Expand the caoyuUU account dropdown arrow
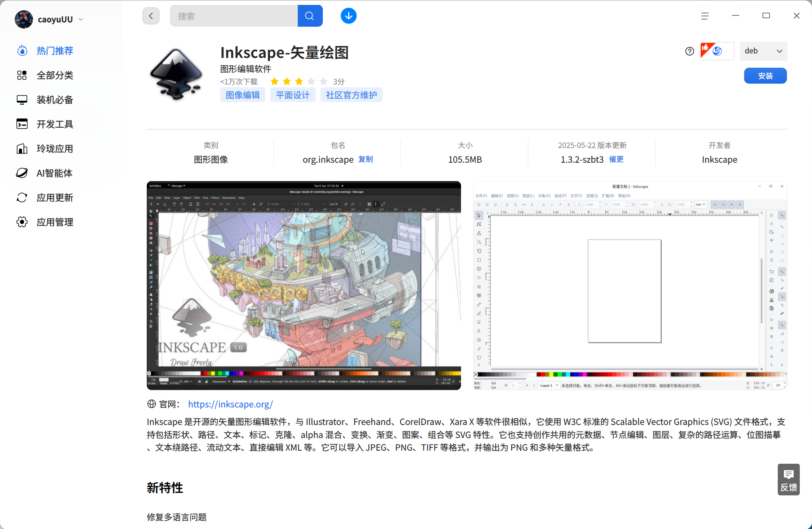This screenshot has width=812, height=529. (x=81, y=19)
